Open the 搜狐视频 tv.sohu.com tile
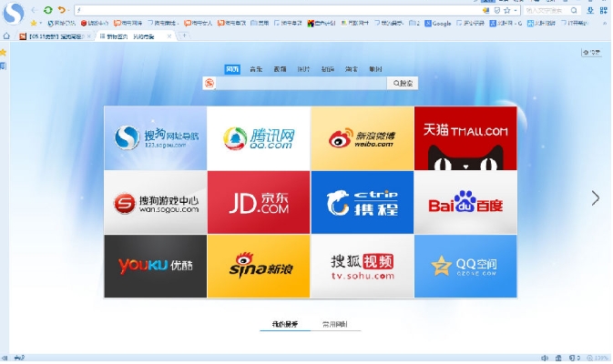Screen dimensions: 613x364 pos(363,267)
